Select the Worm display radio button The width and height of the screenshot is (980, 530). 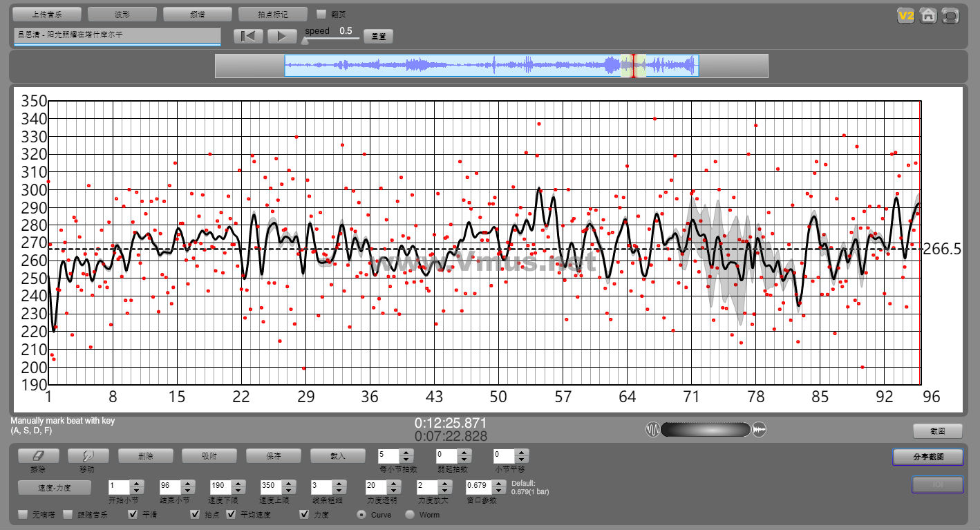pyautogui.click(x=410, y=515)
